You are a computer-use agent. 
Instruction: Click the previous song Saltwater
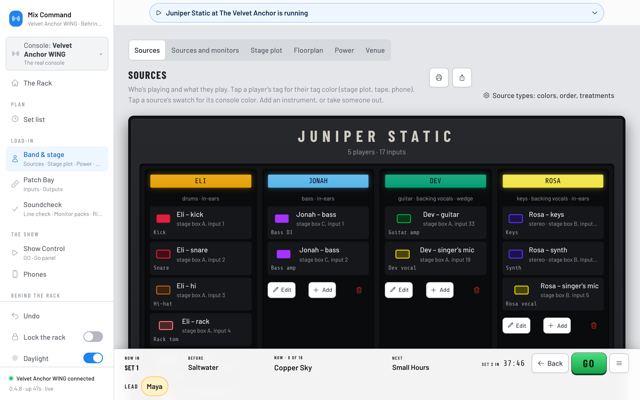pos(203,367)
